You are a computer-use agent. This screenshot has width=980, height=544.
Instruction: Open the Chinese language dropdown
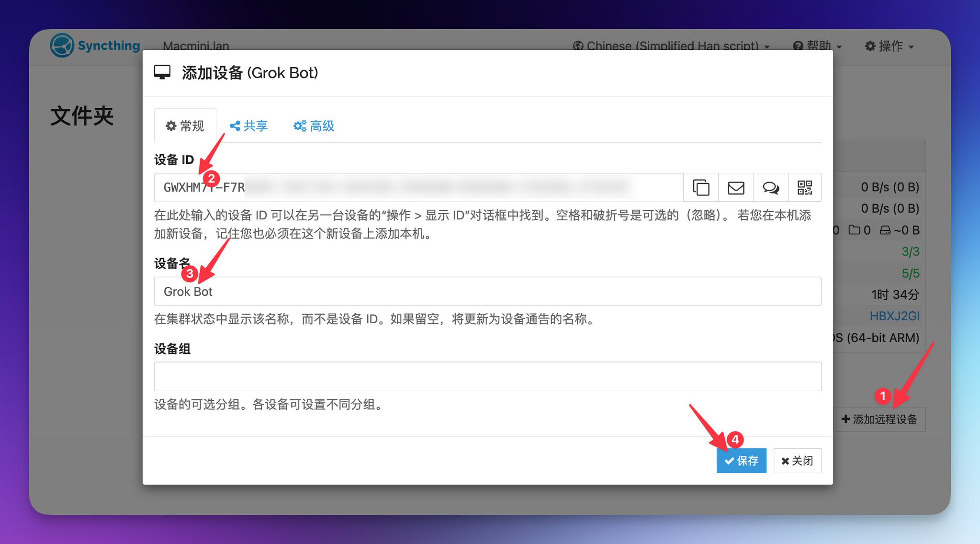point(671,46)
